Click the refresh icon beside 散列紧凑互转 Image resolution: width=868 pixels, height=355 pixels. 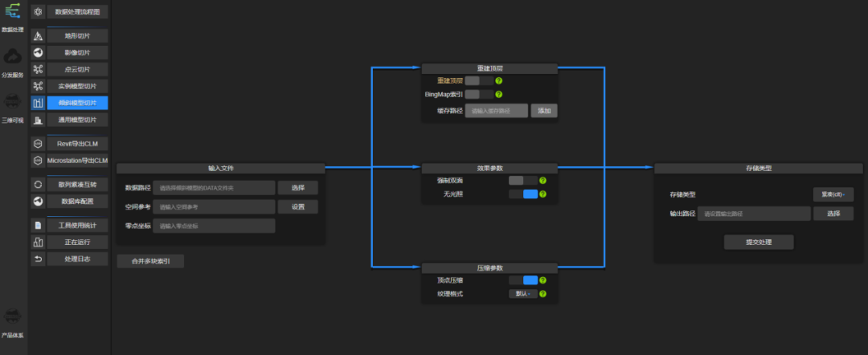pyautogui.click(x=39, y=185)
